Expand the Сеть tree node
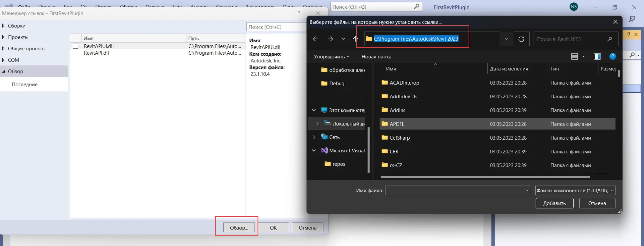The image size is (644, 246). point(314,137)
